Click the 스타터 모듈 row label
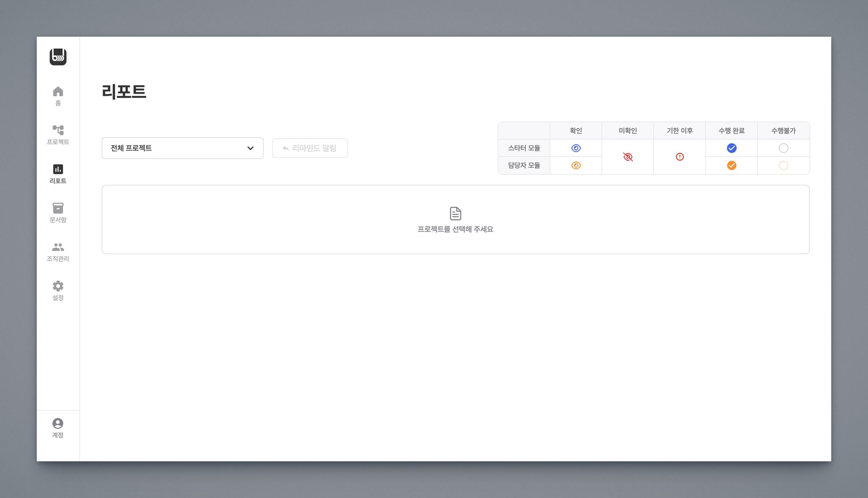 524,148
